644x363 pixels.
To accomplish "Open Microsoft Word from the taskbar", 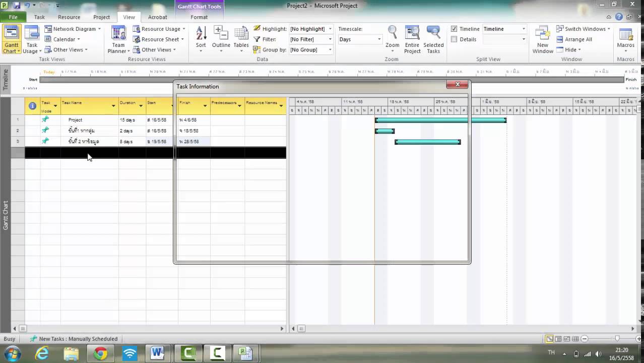I will tap(157, 353).
